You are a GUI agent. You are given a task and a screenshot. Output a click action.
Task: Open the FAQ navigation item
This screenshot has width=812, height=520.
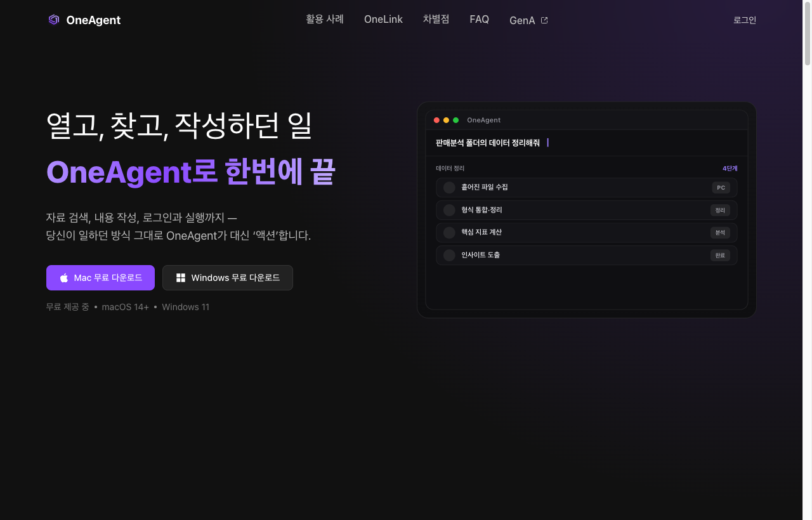click(x=479, y=19)
